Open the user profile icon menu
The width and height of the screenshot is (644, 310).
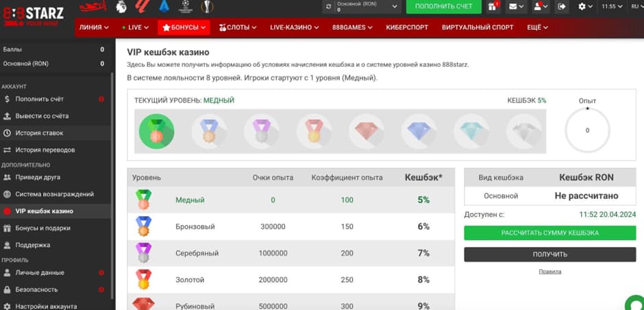pyautogui.click(x=540, y=7)
